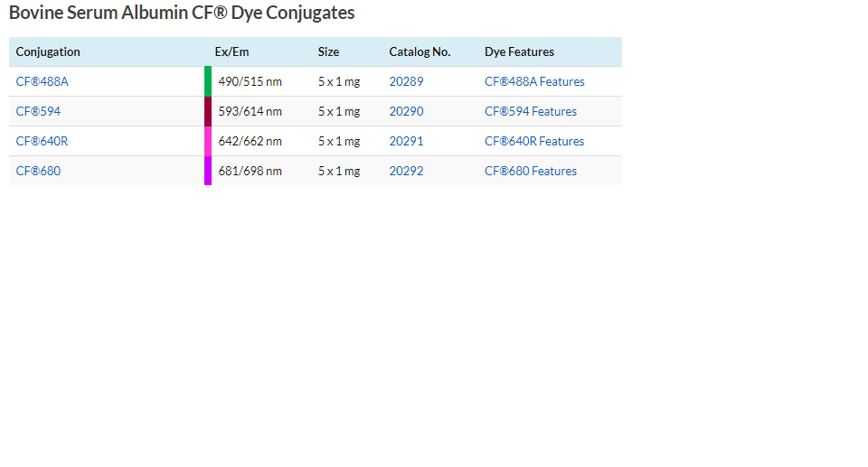
Task: Click the dark red CF®594 color swatch
Action: pos(208,111)
